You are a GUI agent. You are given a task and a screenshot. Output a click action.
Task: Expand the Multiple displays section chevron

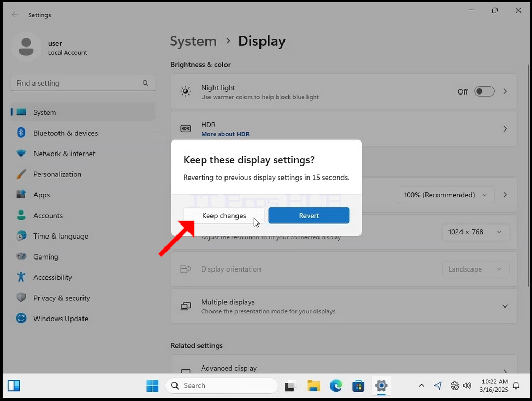(x=505, y=306)
